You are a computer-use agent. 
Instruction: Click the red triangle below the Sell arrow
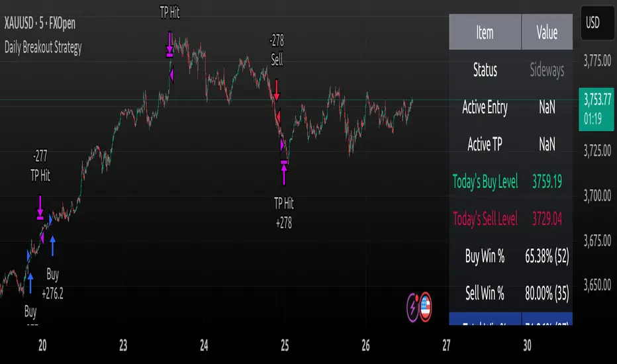[x=278, y=117]
